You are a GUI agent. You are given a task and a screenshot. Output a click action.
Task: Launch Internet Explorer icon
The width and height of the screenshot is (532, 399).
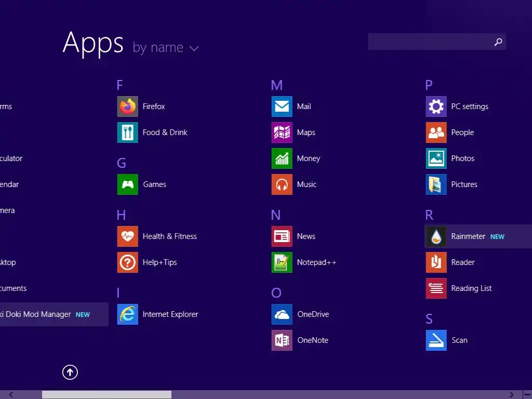tap(128, 314)
